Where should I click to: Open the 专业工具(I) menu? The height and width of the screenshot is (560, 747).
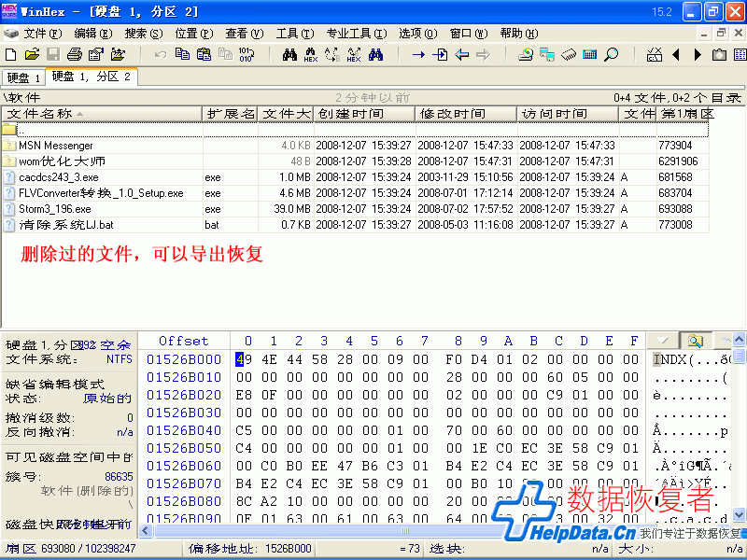pos(357,34)
